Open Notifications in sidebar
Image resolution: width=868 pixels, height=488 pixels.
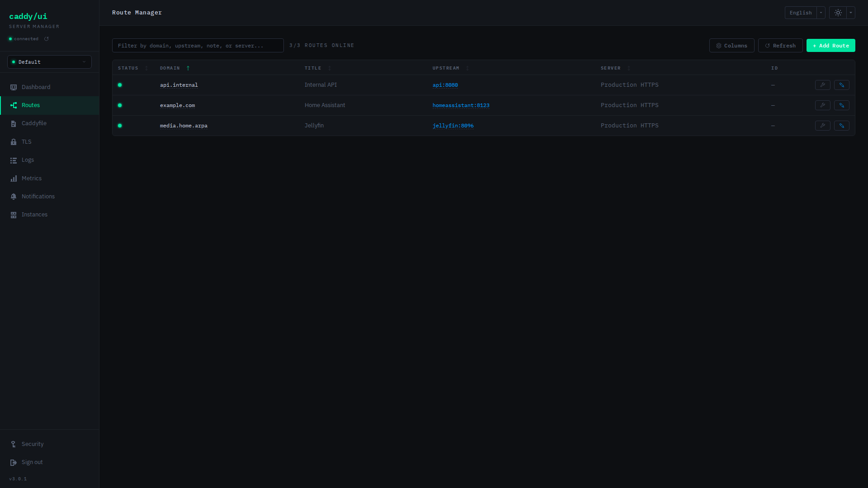pos(50,197)
